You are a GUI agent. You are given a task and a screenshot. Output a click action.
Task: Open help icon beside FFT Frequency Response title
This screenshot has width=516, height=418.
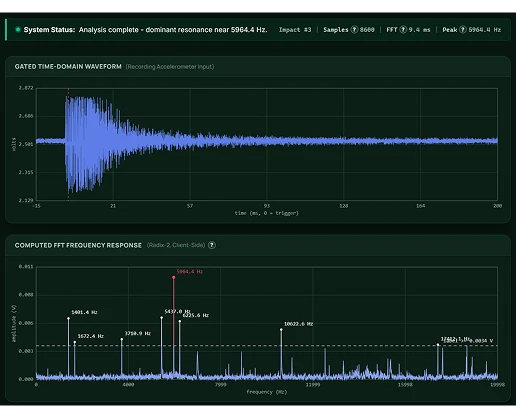[x=212, y=245]
